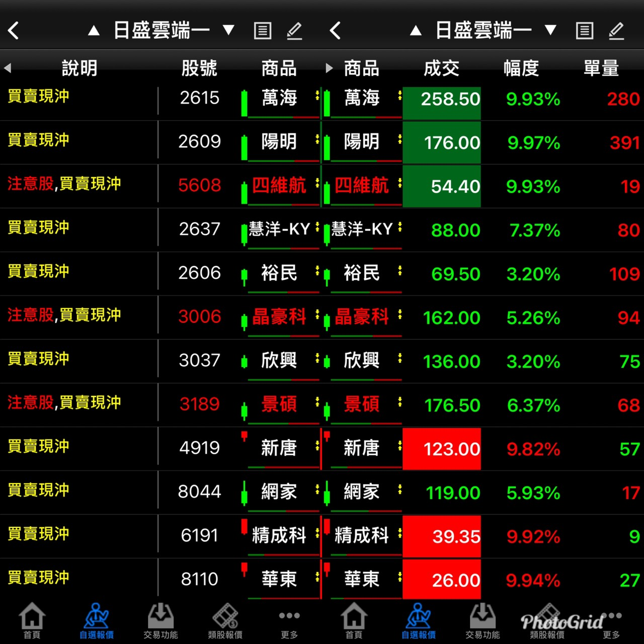The image size is (644, 644).
Task: Open options dots beside left 精成科
Action: tap(317, 533)
